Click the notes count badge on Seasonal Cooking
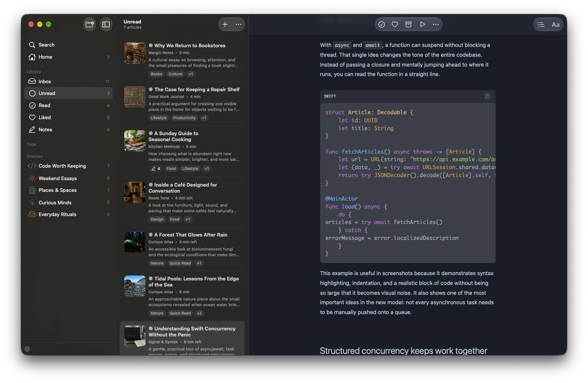The width and height of the screenshot is (588, 383). pos(156,169)
